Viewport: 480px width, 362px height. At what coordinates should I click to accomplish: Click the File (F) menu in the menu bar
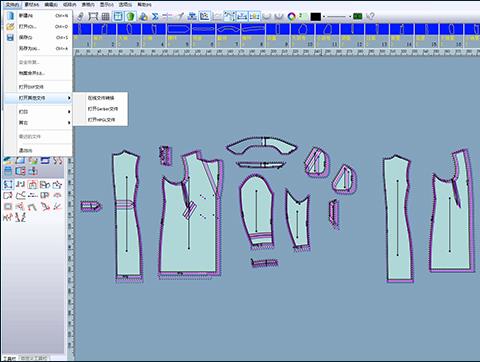point(12,5)
